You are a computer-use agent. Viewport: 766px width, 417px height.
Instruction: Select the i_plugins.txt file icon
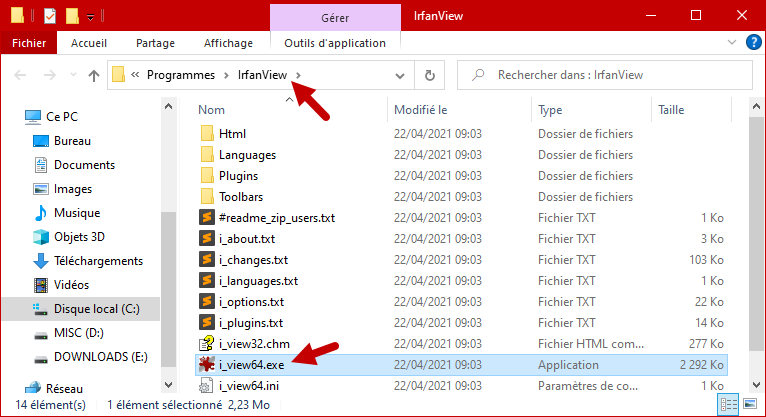click(x=207, y=322)
